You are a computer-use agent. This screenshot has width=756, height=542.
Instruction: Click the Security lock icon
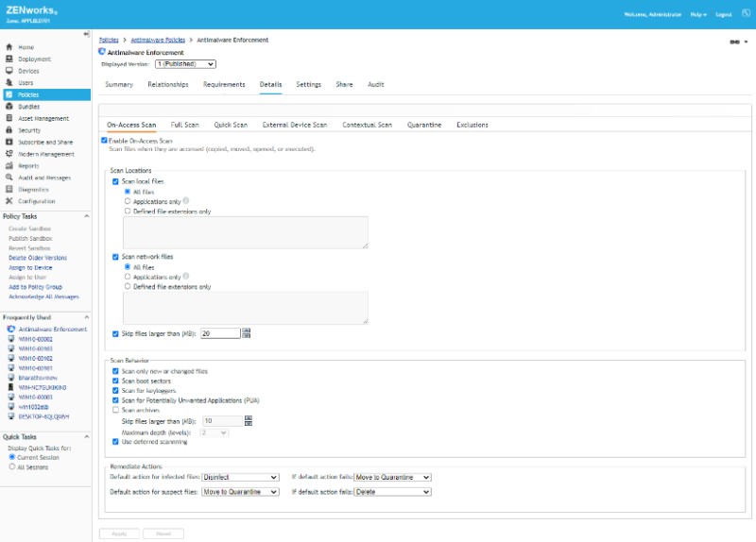coord(9,130)
